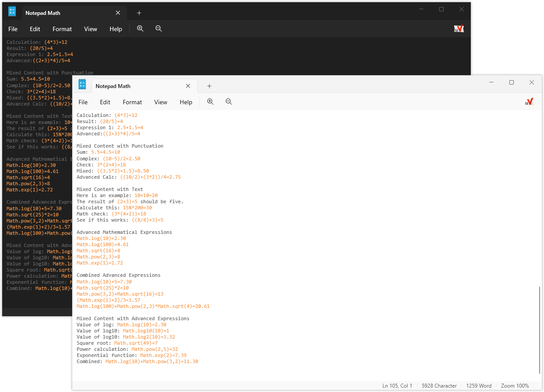Click the red checkmark logo in light window
The width and height of the screenshot is (544, 392).
(x=529, y=102)
